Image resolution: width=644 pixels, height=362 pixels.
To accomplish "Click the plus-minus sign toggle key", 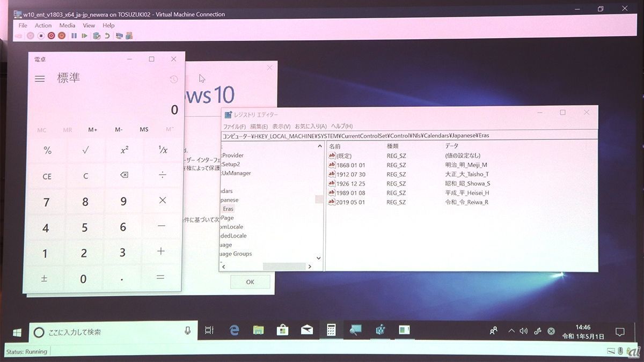I will tap(45, 278).
